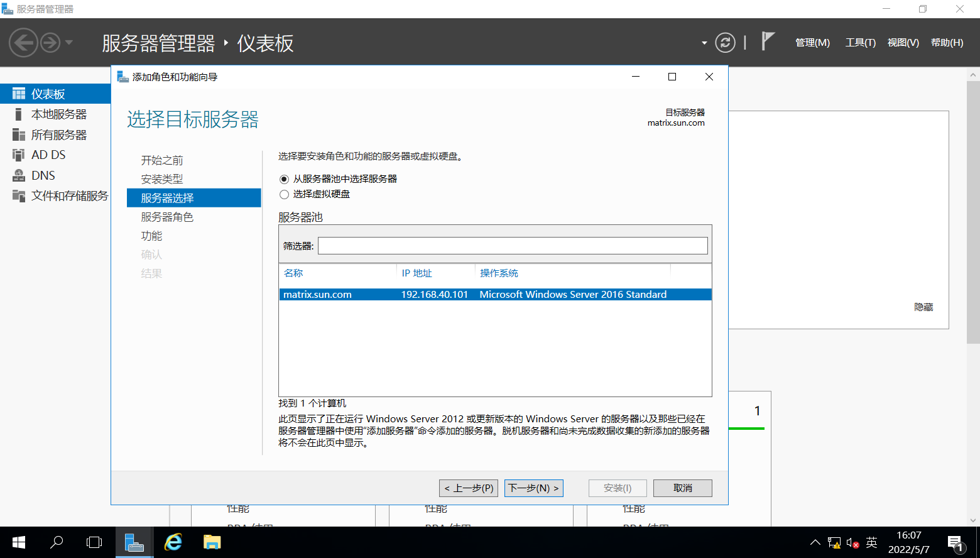The height and width of the screenshot is (558, 980).
Task: Click the 本地服务器 sidebar icon
Action: click(19, 114)
